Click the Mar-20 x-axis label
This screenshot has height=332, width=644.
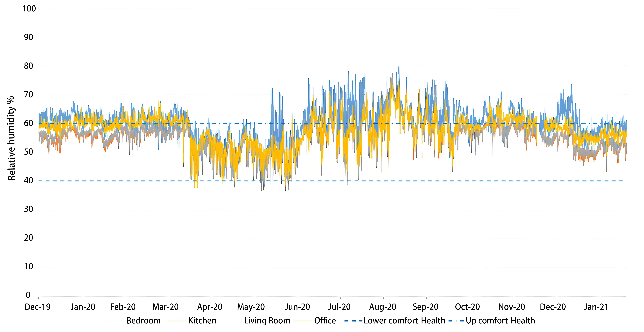point(166,307)
